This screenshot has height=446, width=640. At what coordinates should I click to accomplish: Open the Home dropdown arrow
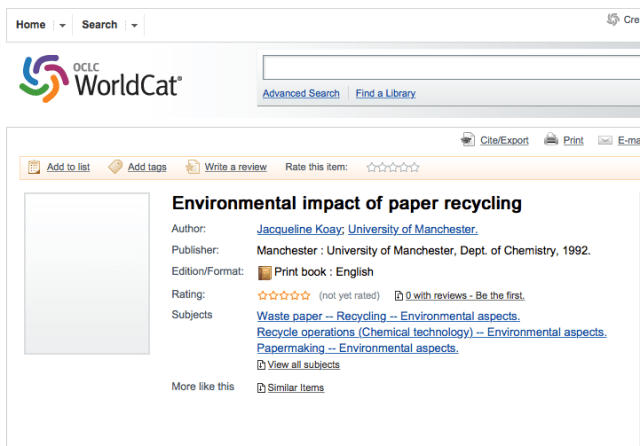coord(62,25)
